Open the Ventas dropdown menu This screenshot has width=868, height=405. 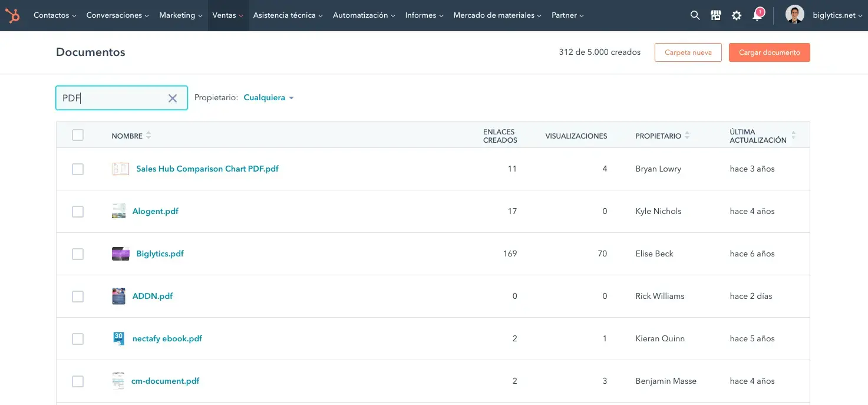[228, 15]
